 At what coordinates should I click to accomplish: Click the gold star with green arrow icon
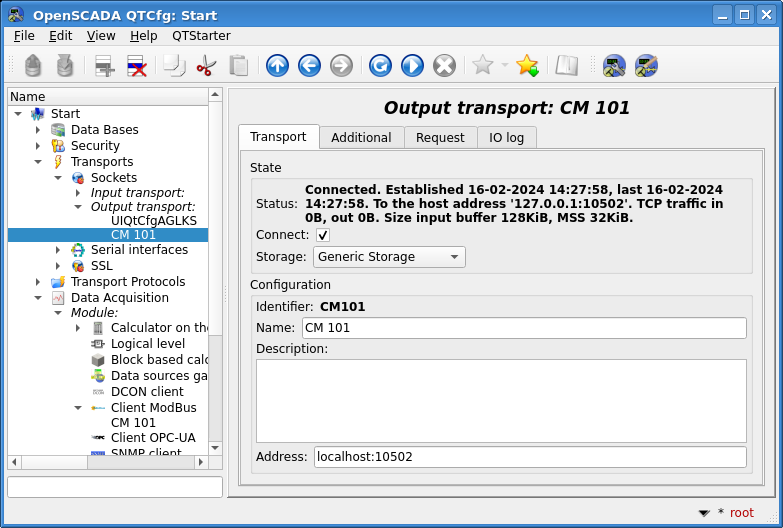tap(527, 66)
